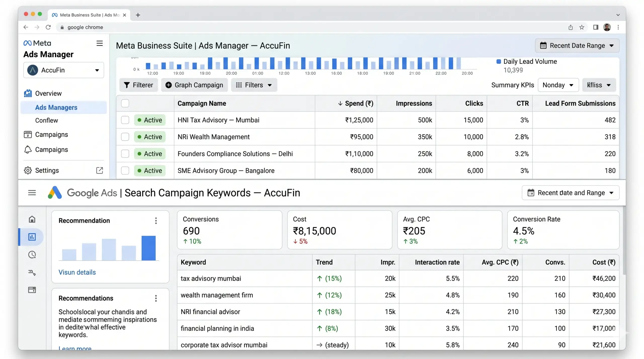Click the Active status badge for NRi Wealth Management
This screenshot has height=359, width=644.
150,137
